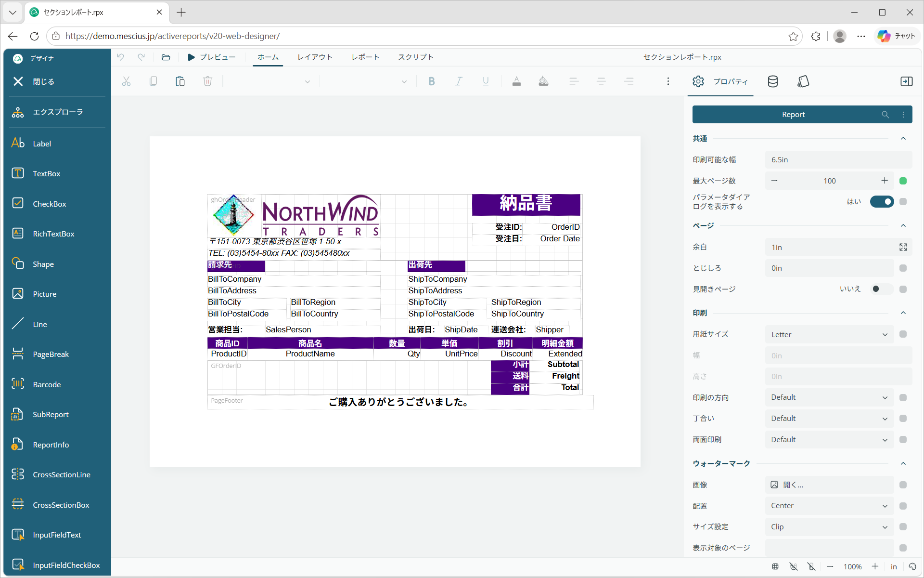Switch to the Script (スクリプト) tab
Viewport: 924px width, 578px height.
(x=416, y=57)
